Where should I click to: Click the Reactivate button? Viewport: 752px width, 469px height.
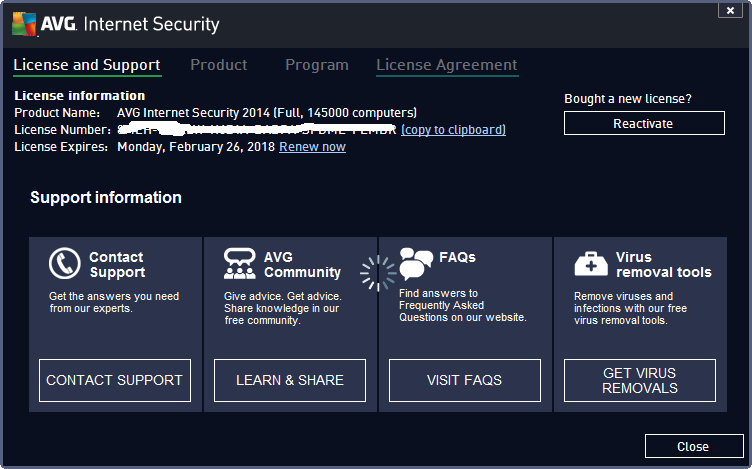[643, 123]
